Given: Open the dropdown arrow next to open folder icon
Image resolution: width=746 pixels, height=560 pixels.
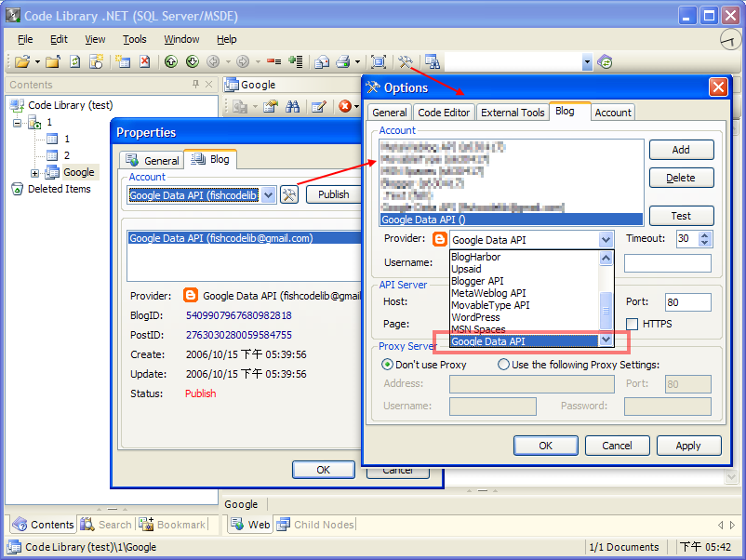Looking at the screenshot, I should click(x=37, y=62).
